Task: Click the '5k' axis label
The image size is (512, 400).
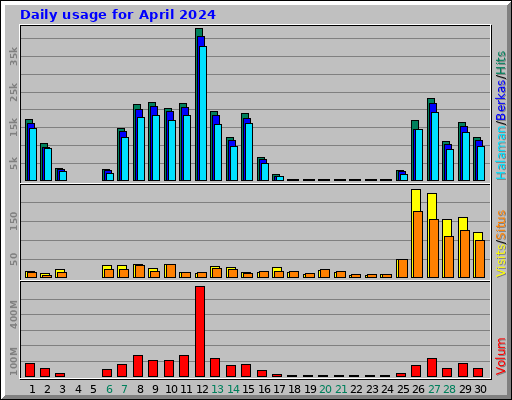Action: click(x=13, y=163)
